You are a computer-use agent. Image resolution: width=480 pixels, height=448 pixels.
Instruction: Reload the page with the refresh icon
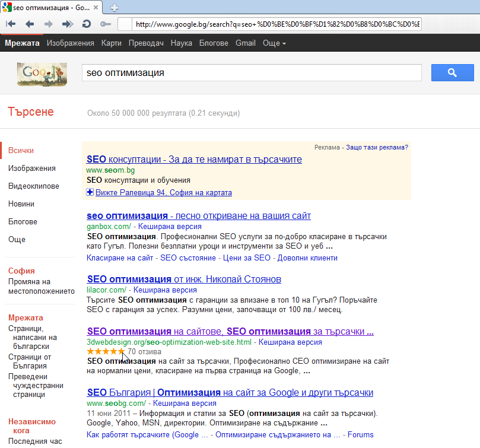[x=87, y=24]
